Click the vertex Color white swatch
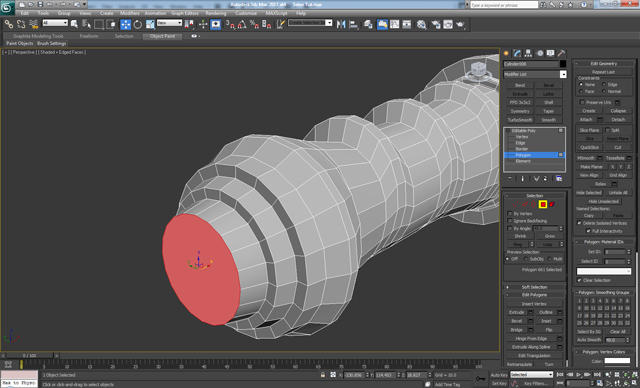 617,361
